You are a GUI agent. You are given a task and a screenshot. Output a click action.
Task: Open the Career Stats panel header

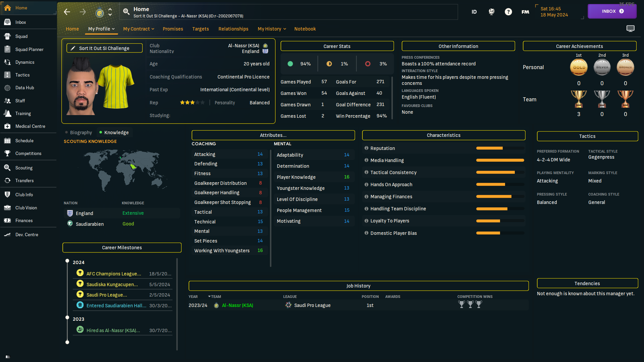(337, 46)
